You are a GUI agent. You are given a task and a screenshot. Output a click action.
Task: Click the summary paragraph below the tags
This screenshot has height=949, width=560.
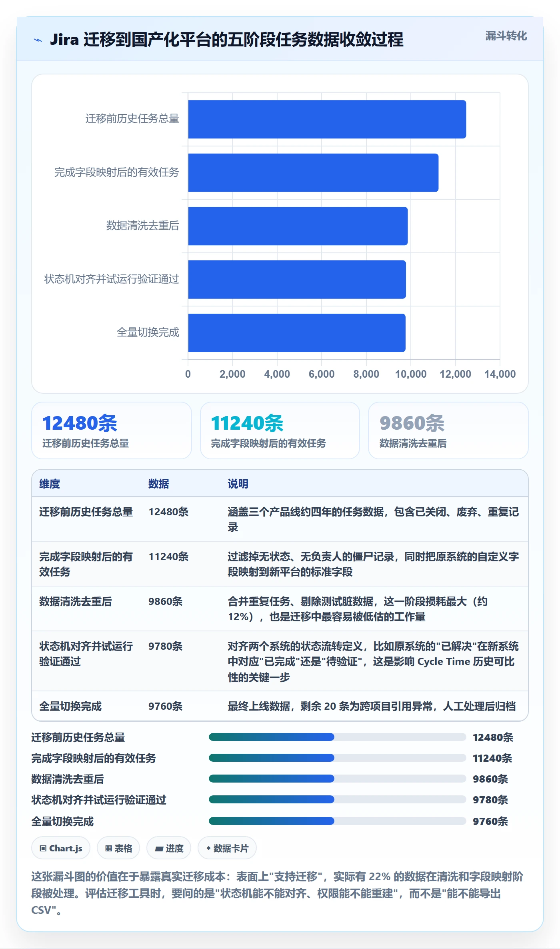277,893
